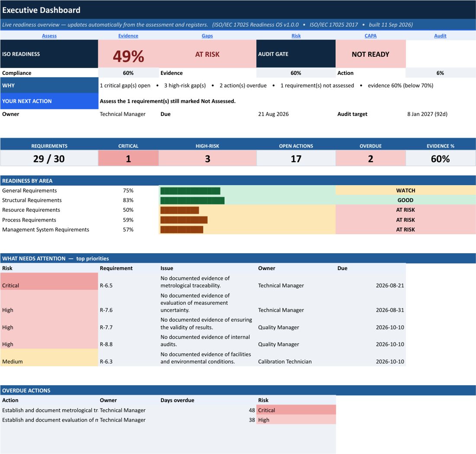
Task: Click the General Requirements progress bar
Action: tap(190, 191)
